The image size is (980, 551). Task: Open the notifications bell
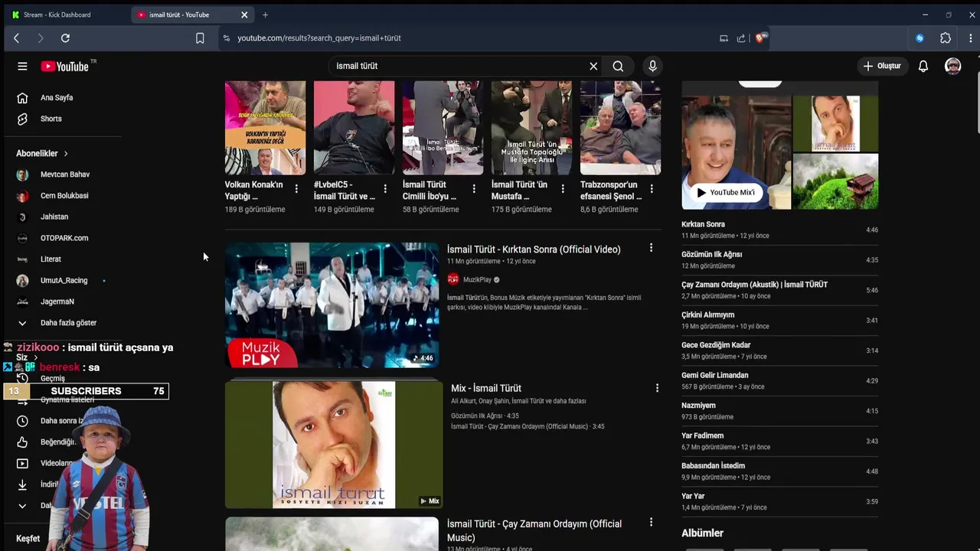(923, 66)
